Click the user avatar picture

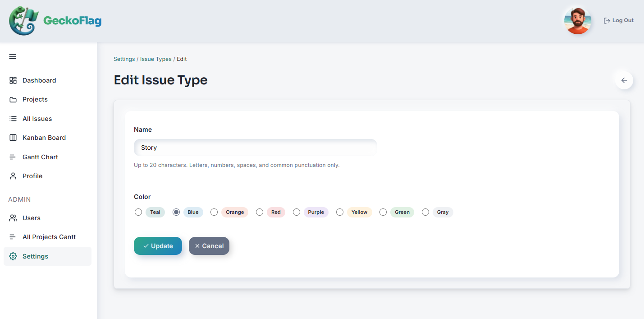[x=577, y=21]
